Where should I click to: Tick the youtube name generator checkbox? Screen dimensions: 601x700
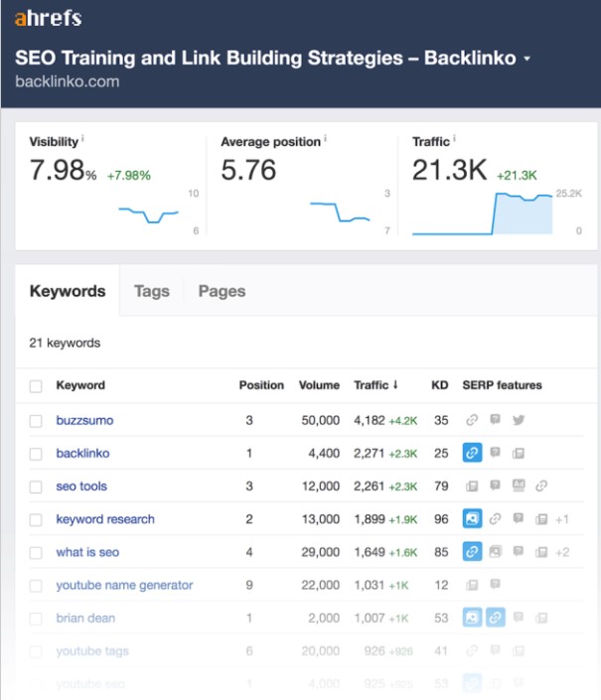pos(36,585)
